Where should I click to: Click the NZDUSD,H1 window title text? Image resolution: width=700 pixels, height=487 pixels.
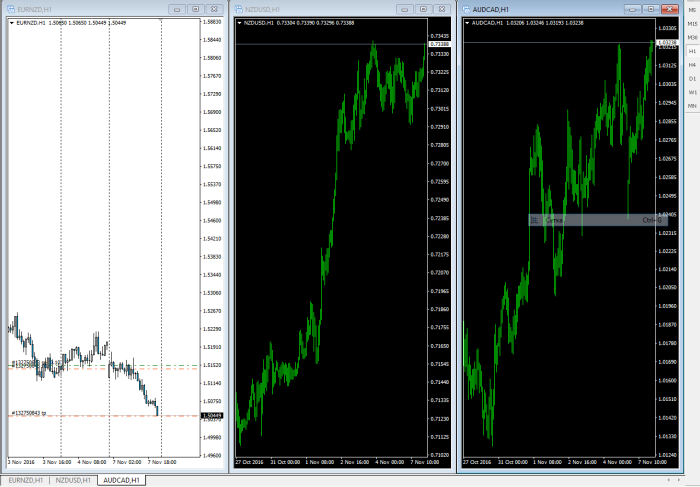(262, 9)
